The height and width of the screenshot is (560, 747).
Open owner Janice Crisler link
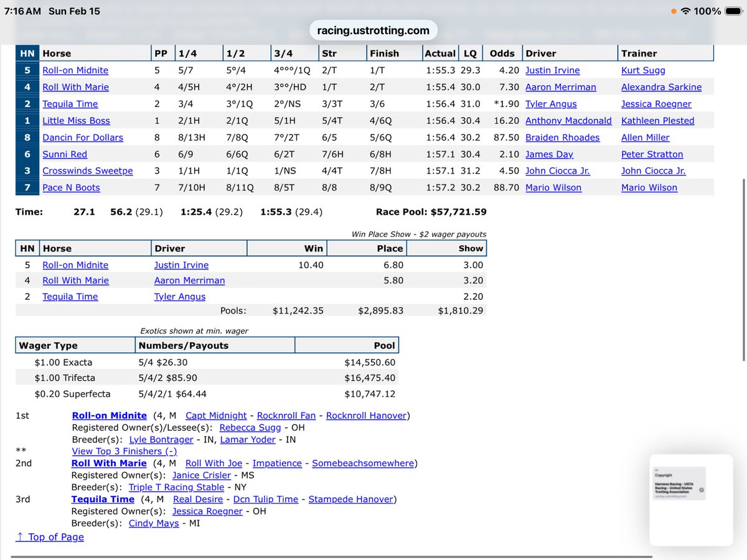click(x=202, y=475)
